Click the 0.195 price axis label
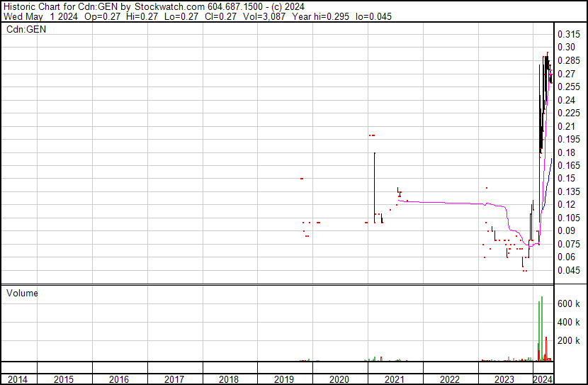 point(568,139)
